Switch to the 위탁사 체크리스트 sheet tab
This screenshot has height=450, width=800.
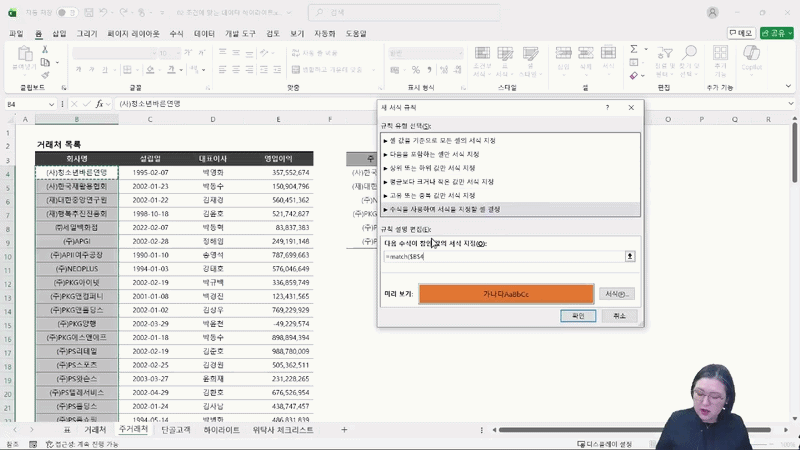click(283, 430)
